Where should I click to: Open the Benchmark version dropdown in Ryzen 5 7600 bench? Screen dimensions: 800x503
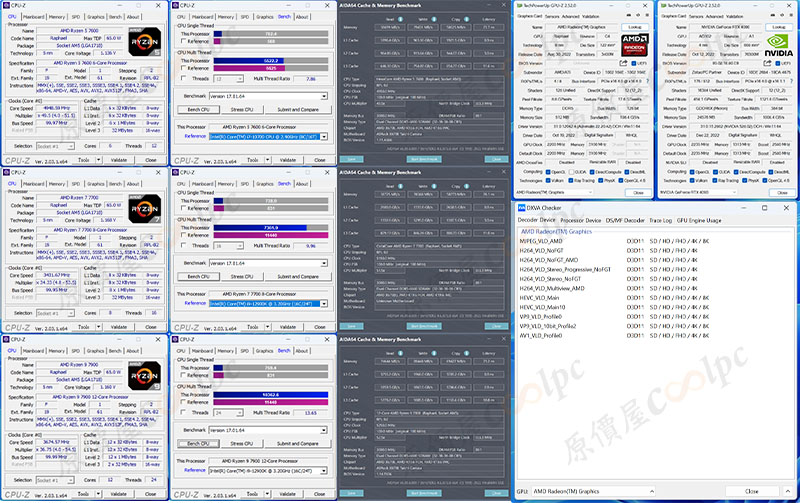[x=268, y=96]
